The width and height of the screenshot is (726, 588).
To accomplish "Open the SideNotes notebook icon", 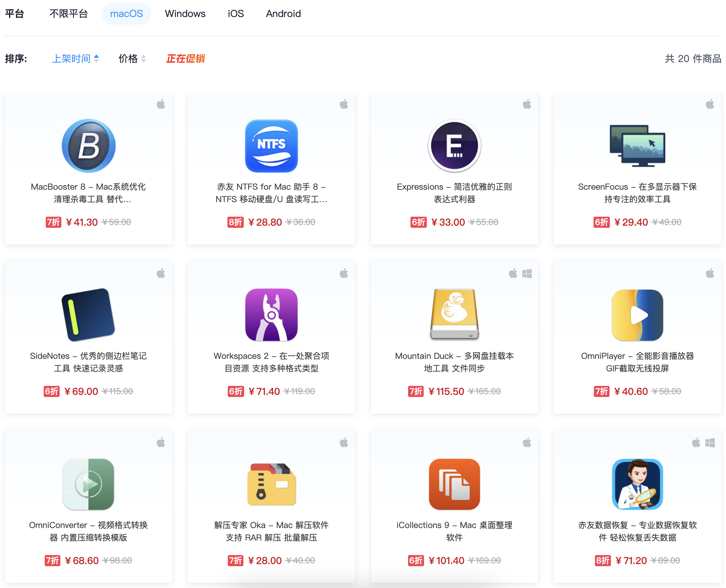I will [x=88, y=315].
